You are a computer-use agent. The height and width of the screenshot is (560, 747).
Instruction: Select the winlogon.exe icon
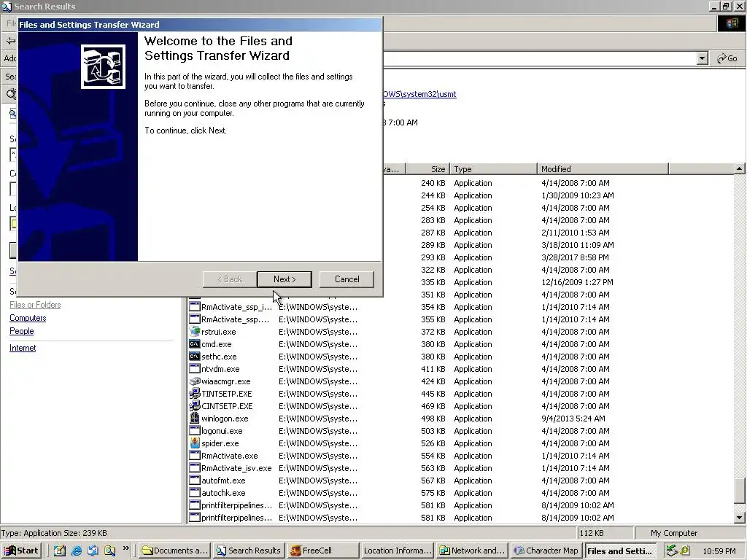coord(194,419)
